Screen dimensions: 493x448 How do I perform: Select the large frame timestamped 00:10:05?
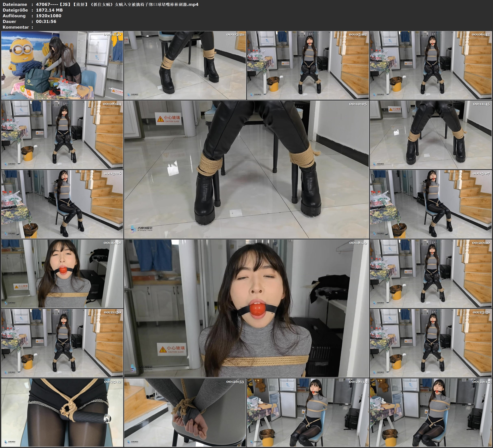tap(247, 169)
